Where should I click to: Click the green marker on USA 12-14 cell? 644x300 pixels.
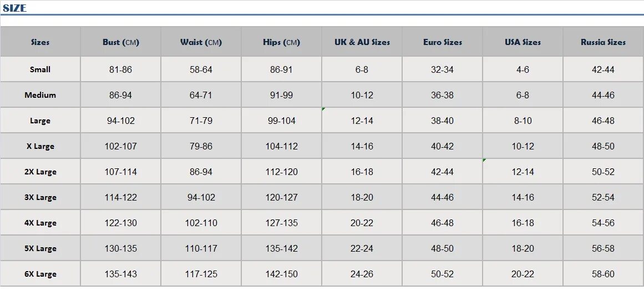click(x=485, y=160)
